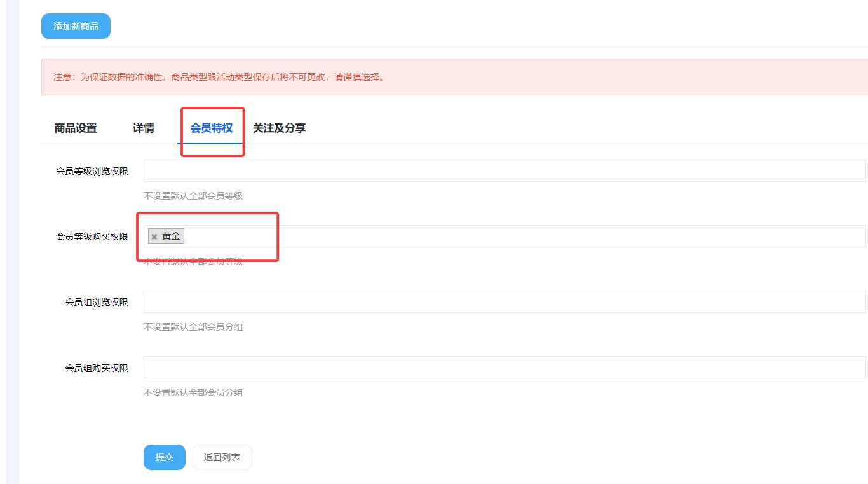Viewport: 868px width, 484px height.
Task: Click the 返回列表 button
Action: pyautogui.click(x=222, y=457)
